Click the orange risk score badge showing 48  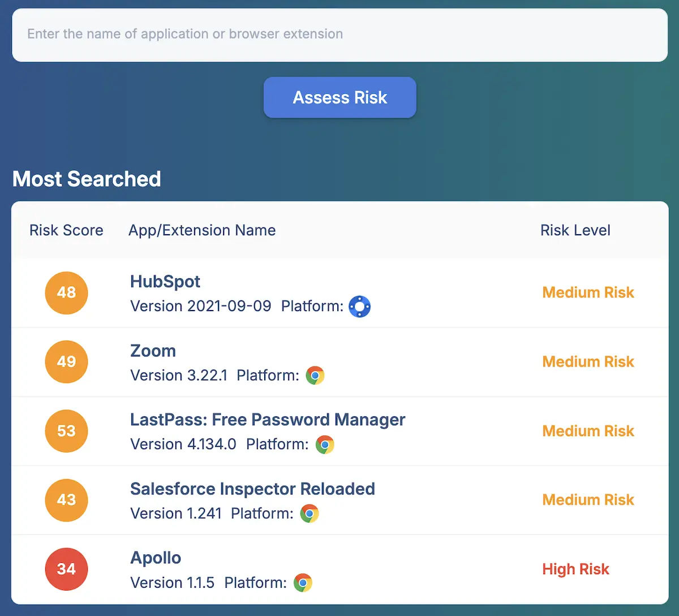tap(66, 293)
